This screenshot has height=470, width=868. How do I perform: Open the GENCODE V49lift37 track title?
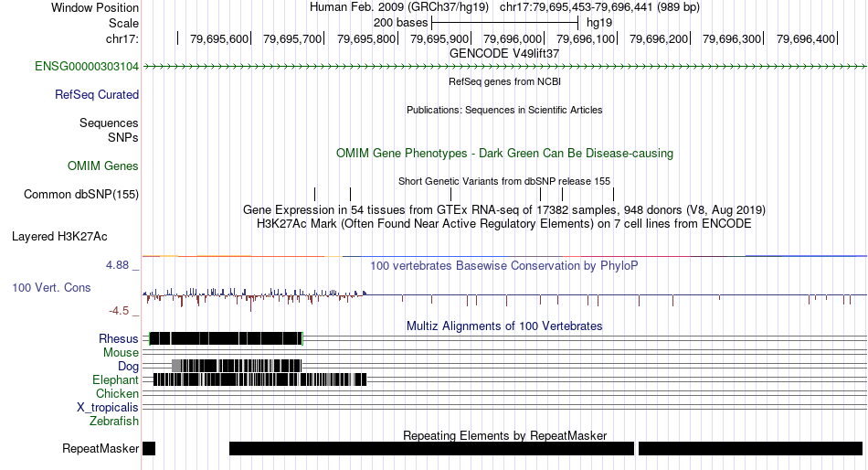504,54
